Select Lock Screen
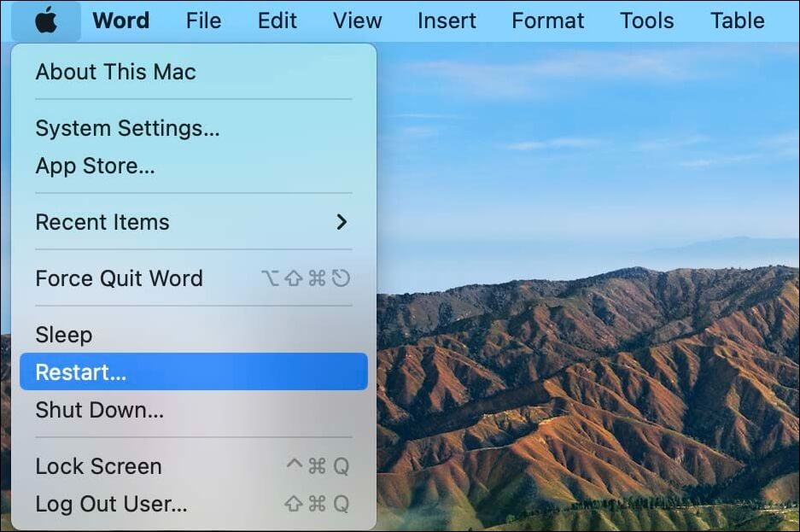 click(193, 466)
